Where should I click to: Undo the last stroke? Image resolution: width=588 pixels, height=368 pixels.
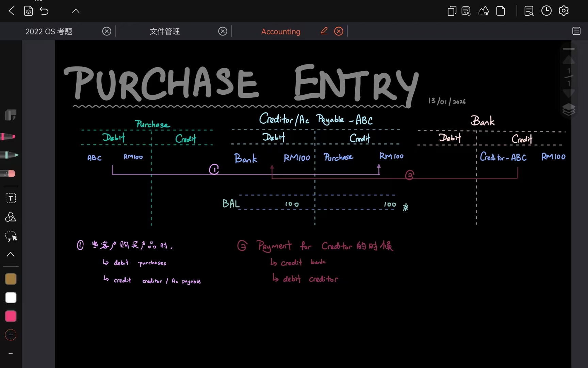44,11
